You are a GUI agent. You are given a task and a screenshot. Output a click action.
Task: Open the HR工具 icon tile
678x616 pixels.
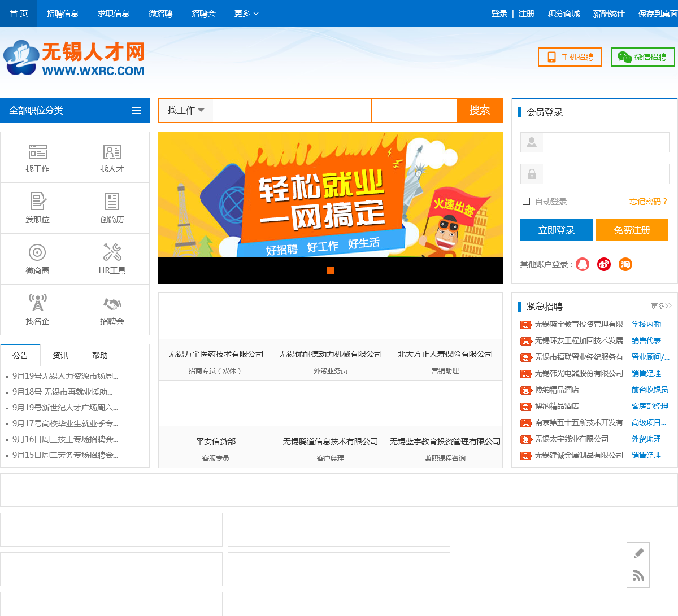tap(112, 259)
